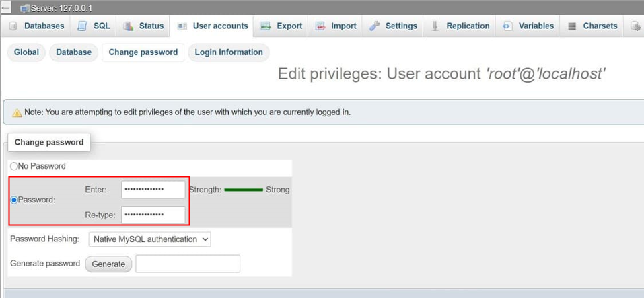The width and height of the screenshot is (644, 298).
Task: Click the warning triangle icon in the note
Action: pyautogui.click(x=17, y=112)
